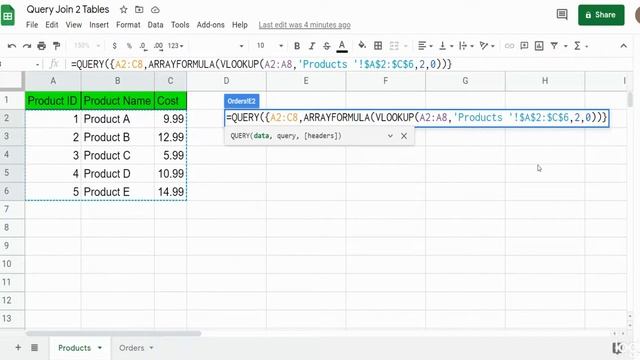The width and height of the screenshot is (640, 360).
Task: Open text rotation dropdown
Action: [x=487, y=46]
